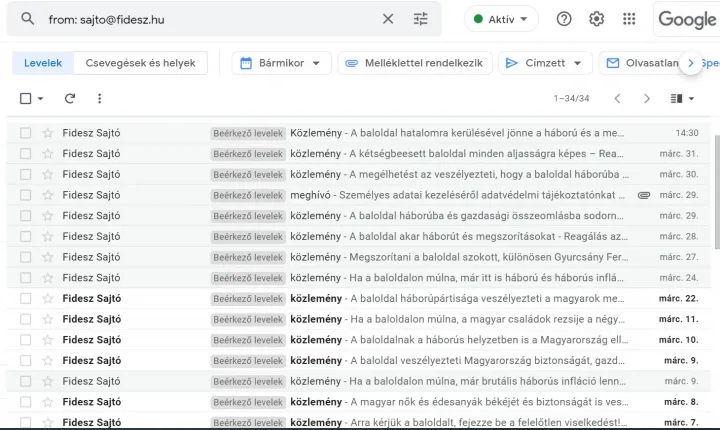Go to newer messages arrow
Screen dimensions: 720x430
click(618, 98)
